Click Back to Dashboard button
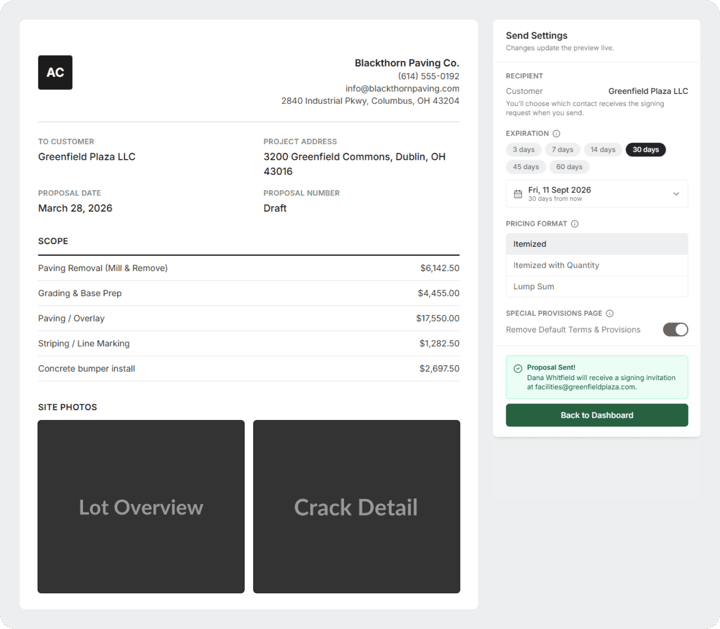This screenshot has height=629, width=720. pyautogui.click(x=596, y=415)
